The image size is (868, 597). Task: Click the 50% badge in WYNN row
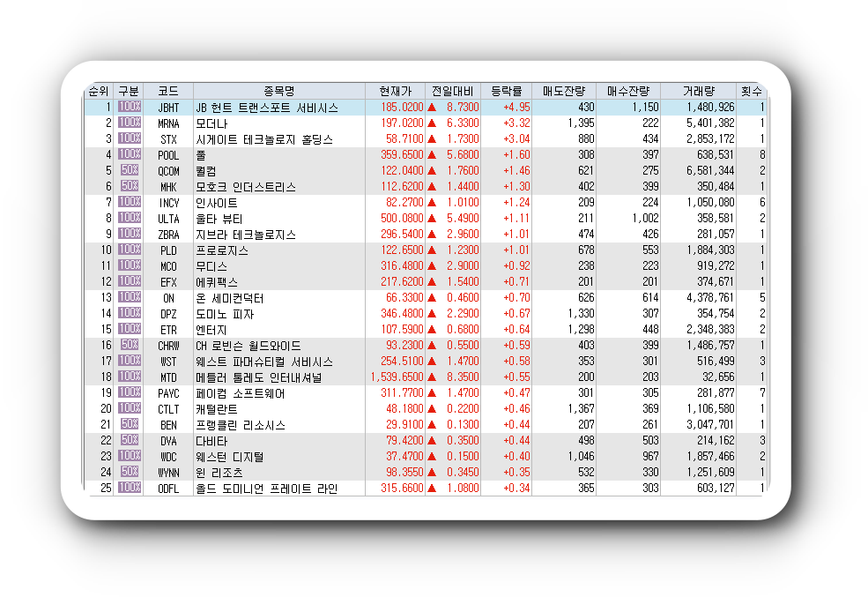point(130,472)
